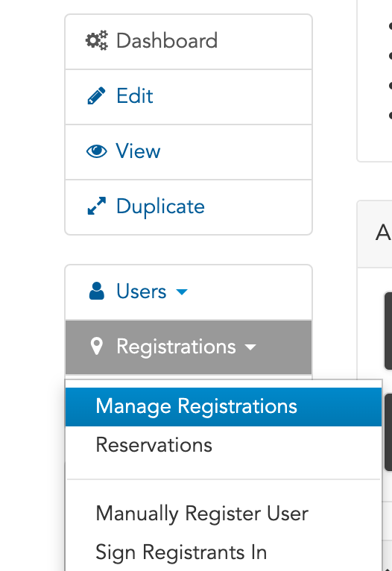Choose Sign Registrants In option
This screenshot has width=392, height=571.
[224, 552]
